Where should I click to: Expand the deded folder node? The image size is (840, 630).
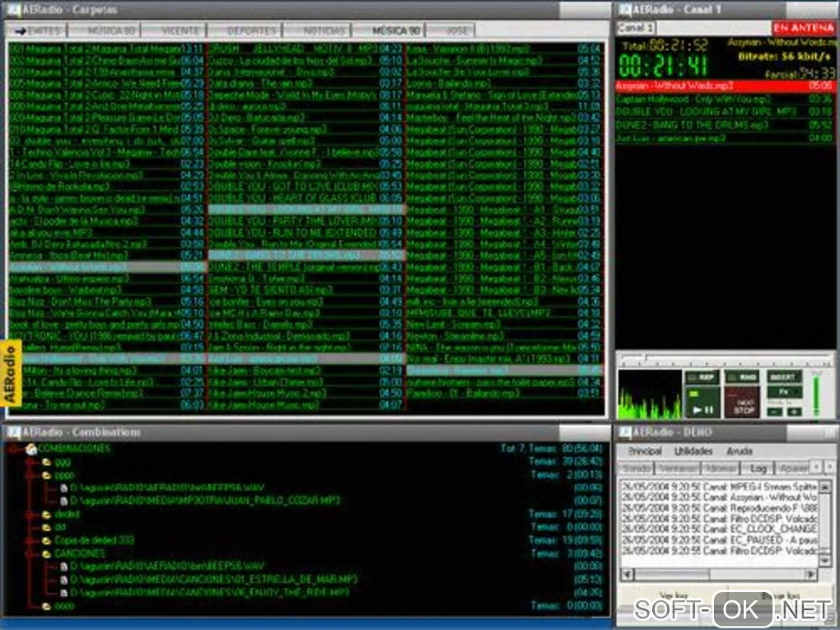coord(30,514)
